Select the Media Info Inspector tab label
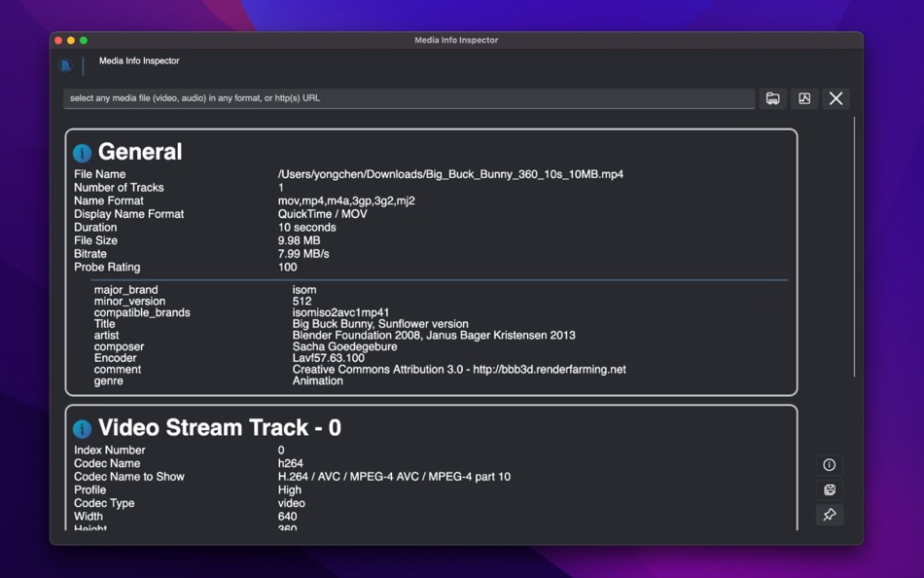This screenshot has height=578, width=924. pos(139,60)
